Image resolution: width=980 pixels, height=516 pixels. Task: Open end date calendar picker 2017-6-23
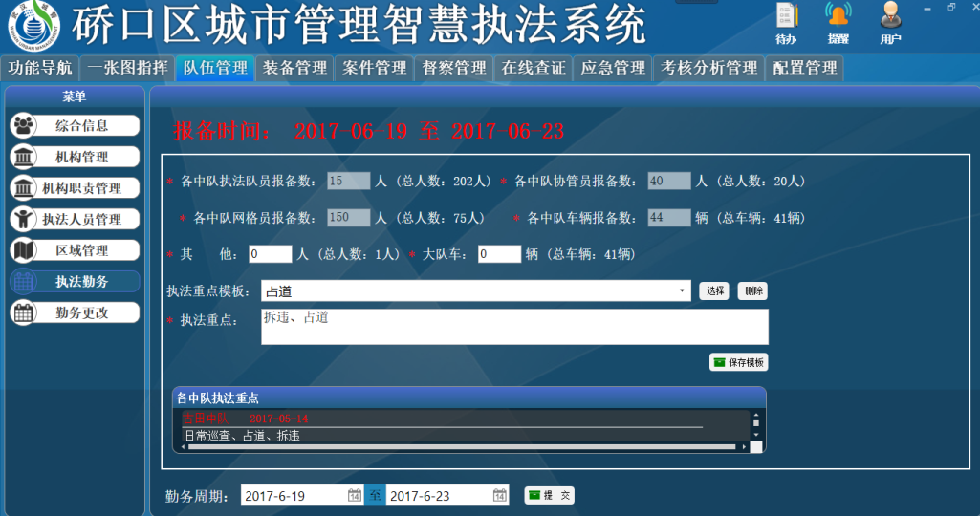pos(500,496)
